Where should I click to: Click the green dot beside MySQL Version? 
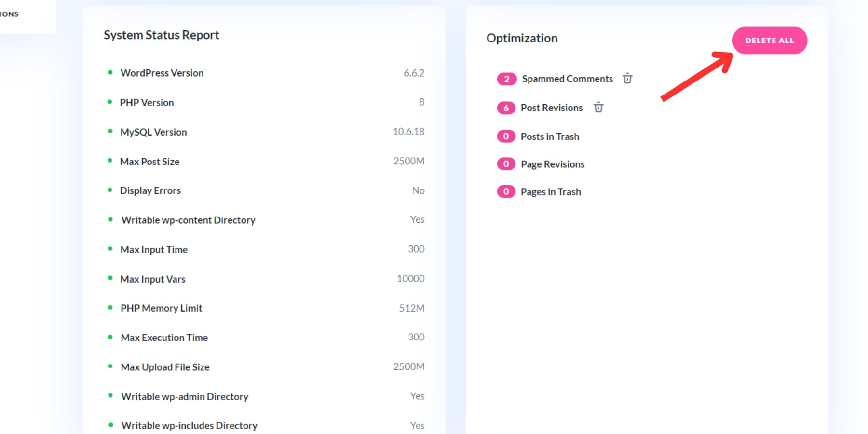click(110, 131)
